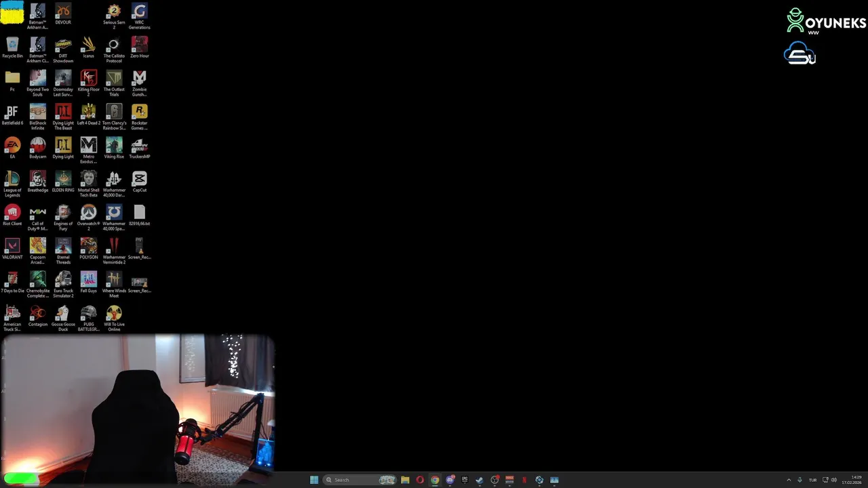Launch the Left 4 Dead 2 shortcut
The image size is (868, 488).
(88, 115)
